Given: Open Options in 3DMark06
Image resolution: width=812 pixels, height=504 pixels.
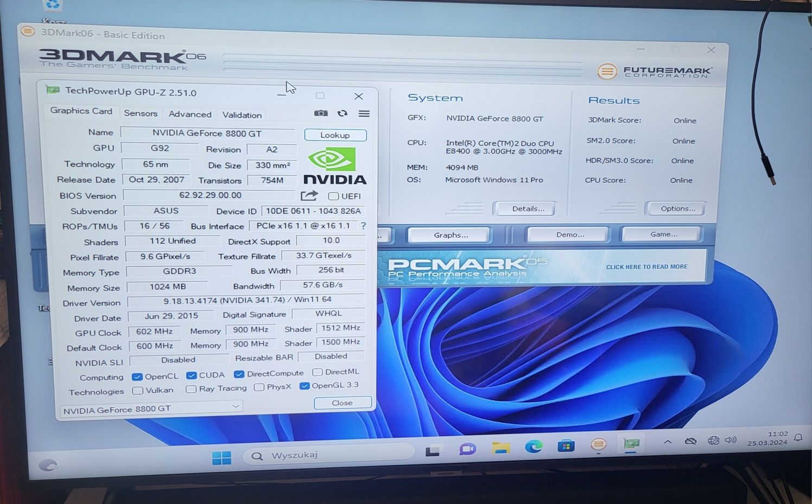Looking at the screenshot, I should [x=675, y=208].
